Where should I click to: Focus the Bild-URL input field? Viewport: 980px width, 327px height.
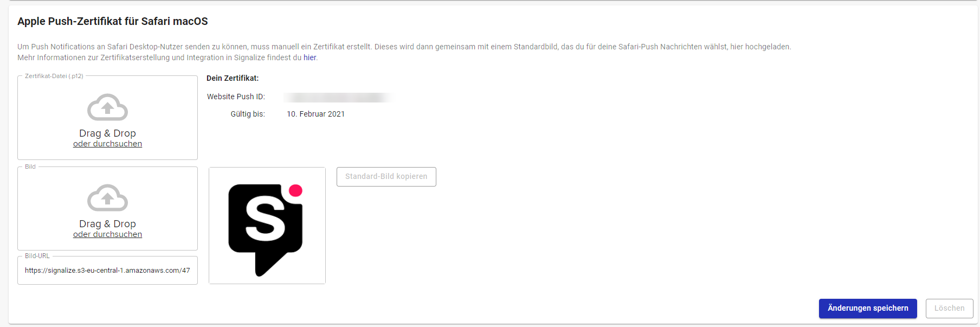click(107, 271)
